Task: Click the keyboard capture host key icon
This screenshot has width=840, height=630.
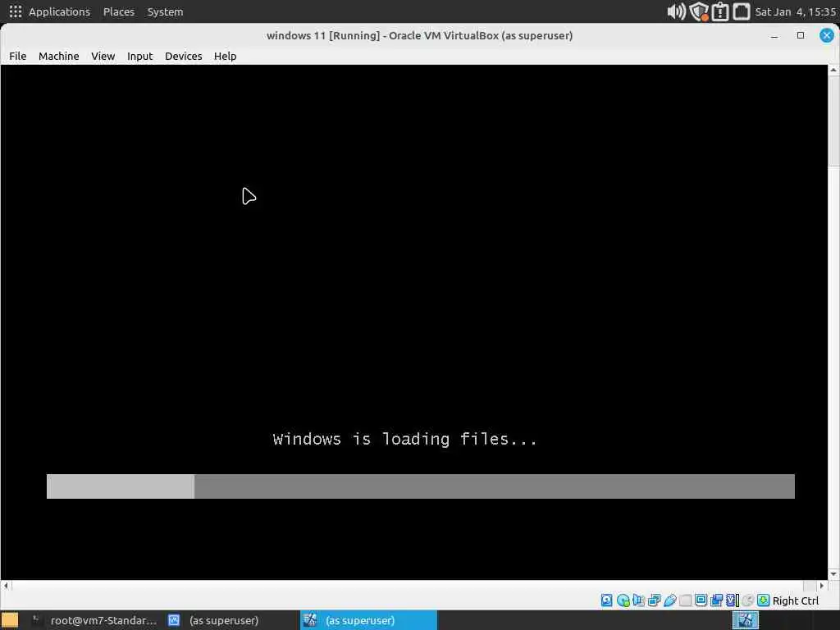Action: [764, 600]
